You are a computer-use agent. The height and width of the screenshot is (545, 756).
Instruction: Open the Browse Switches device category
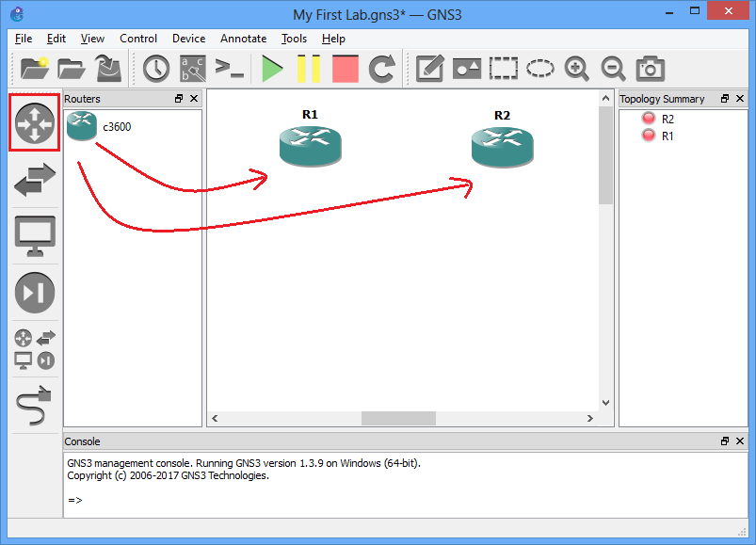[34, 179]
